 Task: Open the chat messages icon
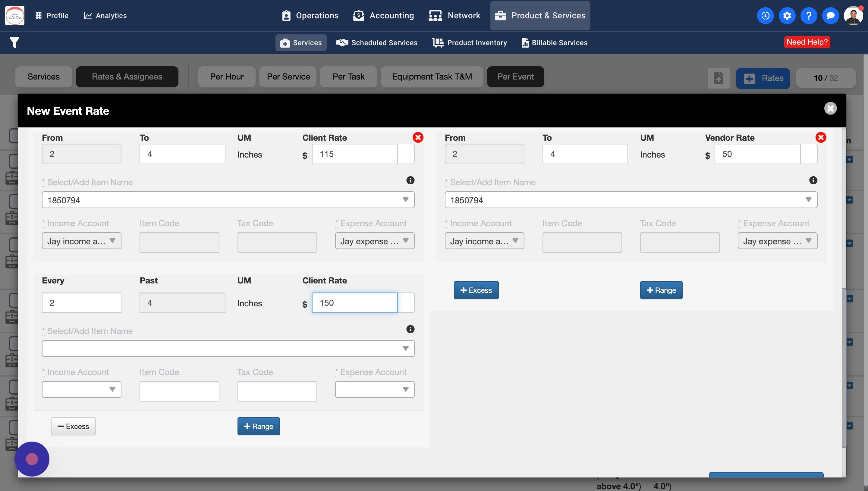click(x=830, y=15)
